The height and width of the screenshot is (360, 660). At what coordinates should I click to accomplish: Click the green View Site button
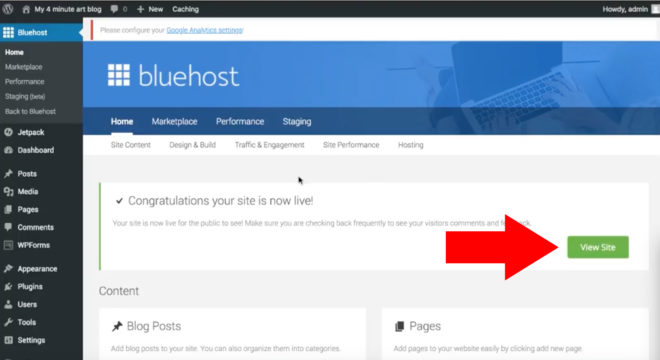pyautogui.click(x=598, y=247)
